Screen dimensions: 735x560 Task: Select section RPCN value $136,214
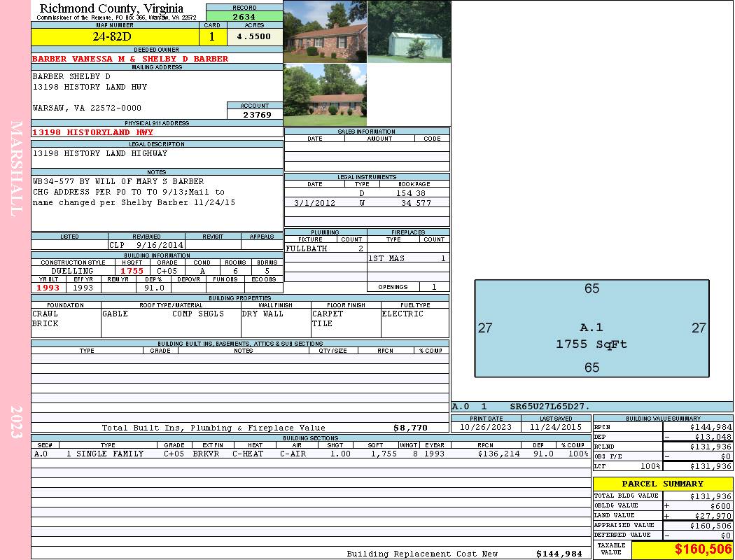[498, 454]
